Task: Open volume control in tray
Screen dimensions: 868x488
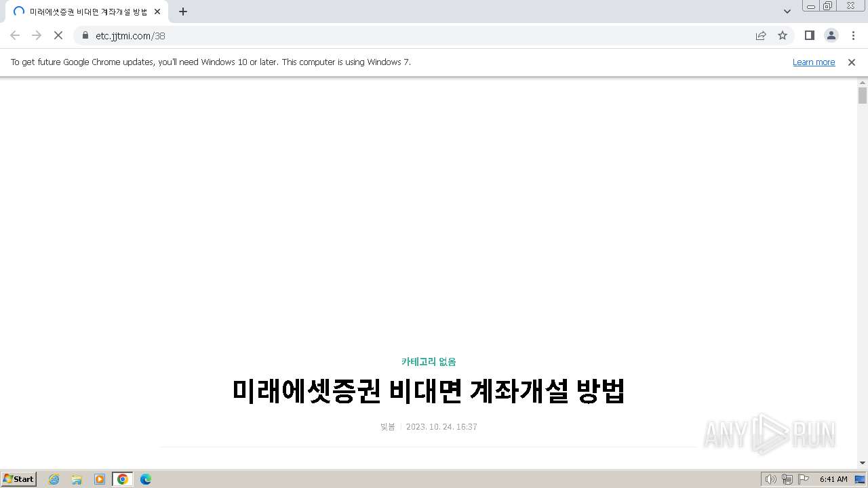Action: (770, 479)
